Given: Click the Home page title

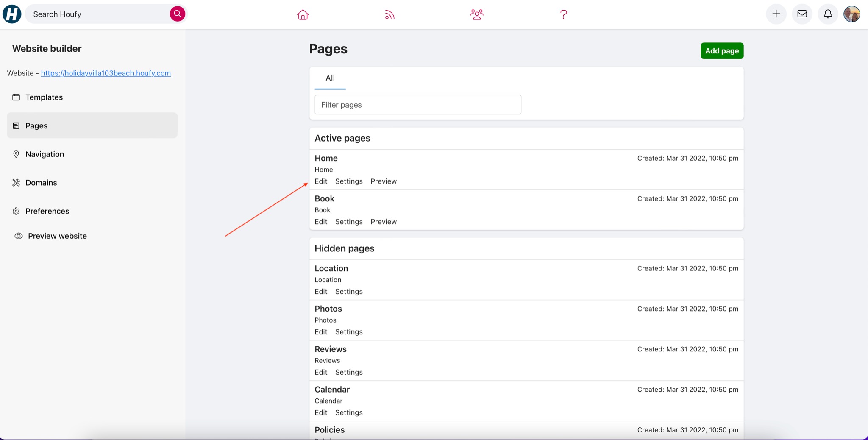Looking at the screenshot, I should pyautogui.click(x=326, y=158).
